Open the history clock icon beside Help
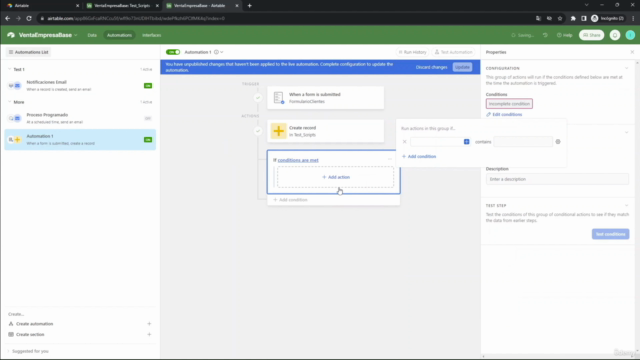This screenshot has width=640, height=360. coord(545,35)
